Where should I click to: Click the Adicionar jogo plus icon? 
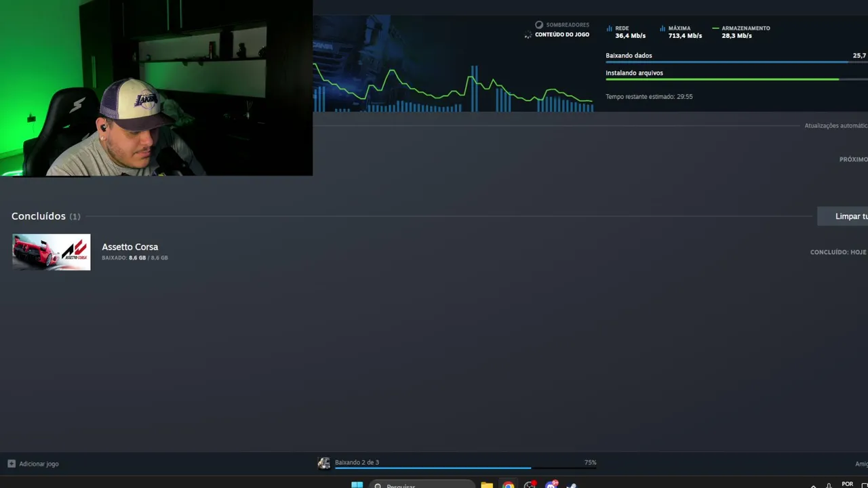pyautogui.click(x=12, y=464)
